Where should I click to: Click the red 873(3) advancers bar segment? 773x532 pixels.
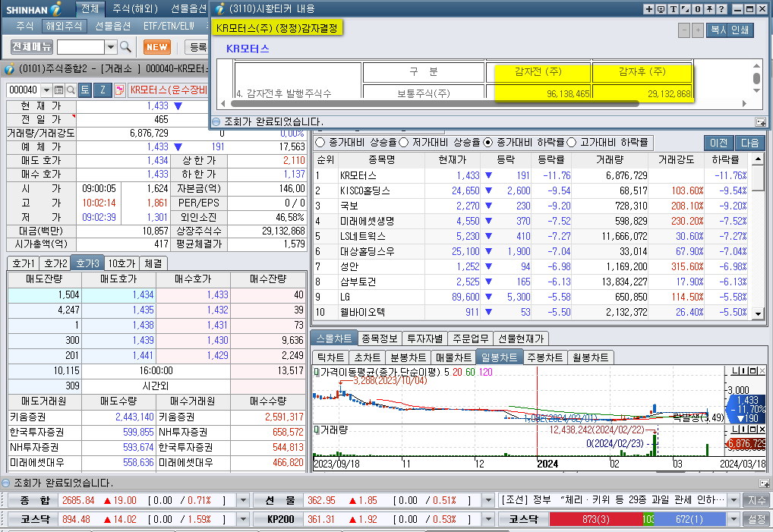pos(596,519)
